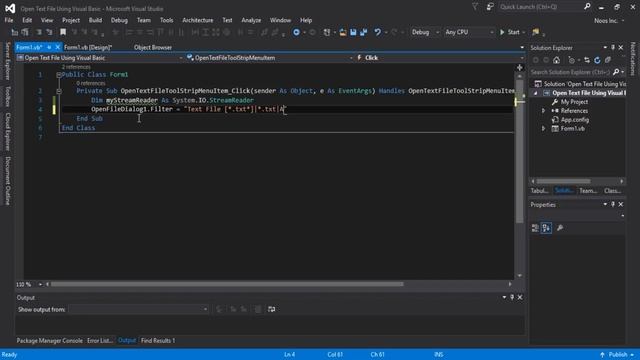This screenshot has height=360, width=640.
Task: Click the Solution Explorer search magnifier icon
Action: tap(616, 72)
